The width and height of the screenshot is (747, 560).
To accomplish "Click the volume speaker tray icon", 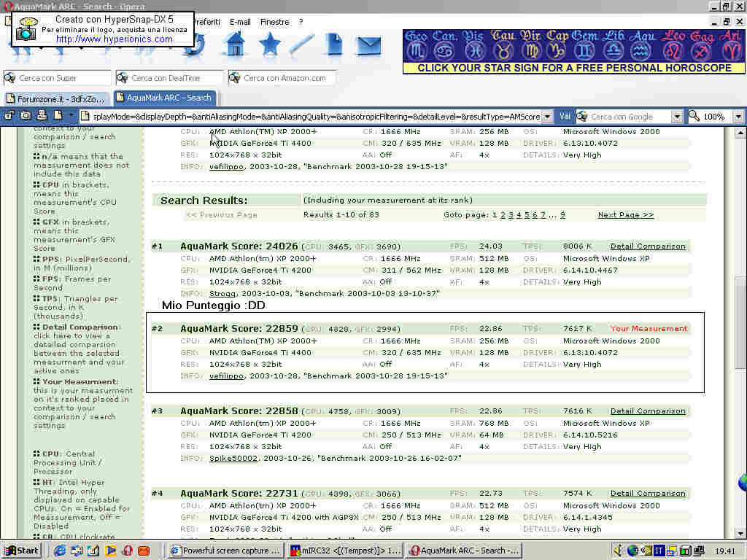I will (x=619, y=551).
